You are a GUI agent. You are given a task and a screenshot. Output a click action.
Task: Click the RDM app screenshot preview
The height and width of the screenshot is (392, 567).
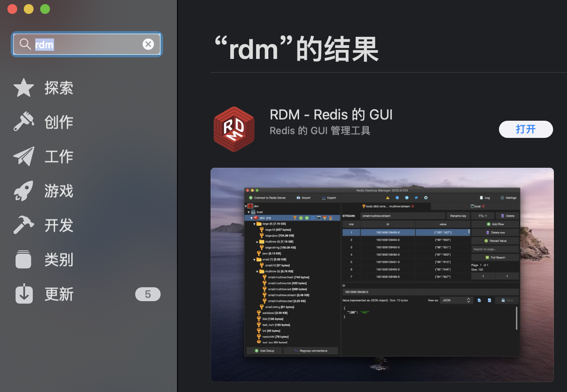click(382, 275)
